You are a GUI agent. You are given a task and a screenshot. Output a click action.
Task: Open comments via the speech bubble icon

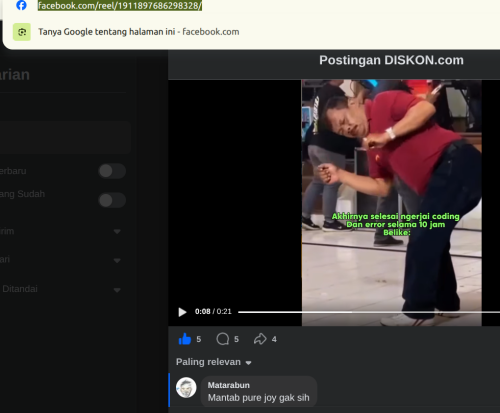[x=223, y=339]
